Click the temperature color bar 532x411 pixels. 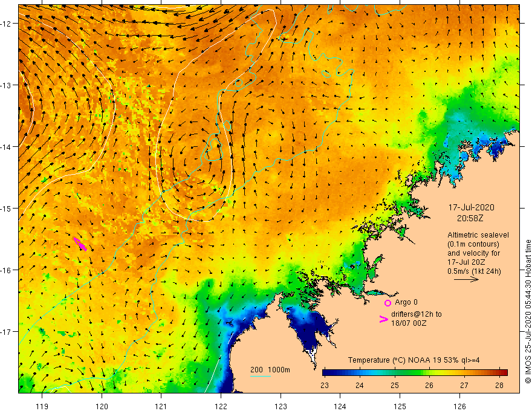pos(415,372)
